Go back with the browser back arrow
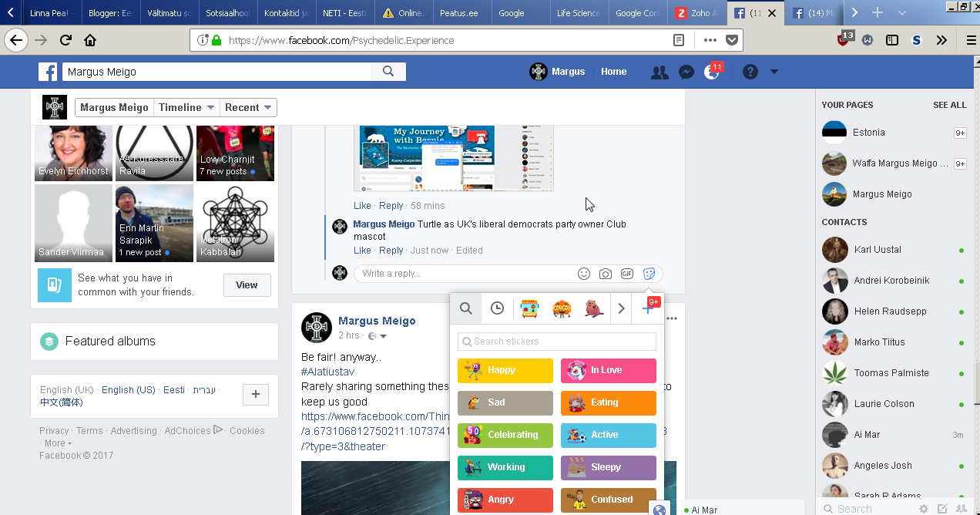The height and width of the screenshot is (515, 980). [x=16, y=40]
